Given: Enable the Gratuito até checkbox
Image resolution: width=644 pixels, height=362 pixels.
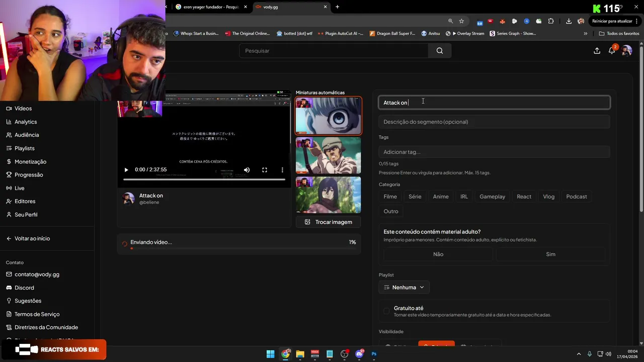Looking at the screenshot, I should click(386, 311).
